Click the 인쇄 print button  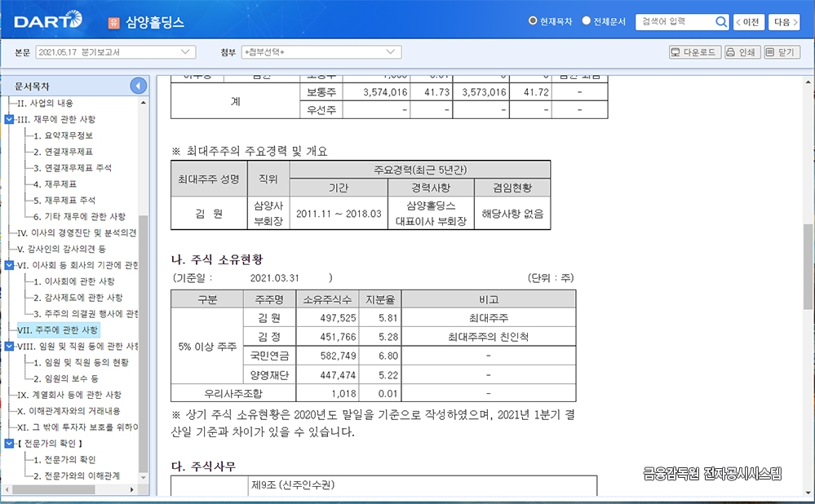[742, 52]
